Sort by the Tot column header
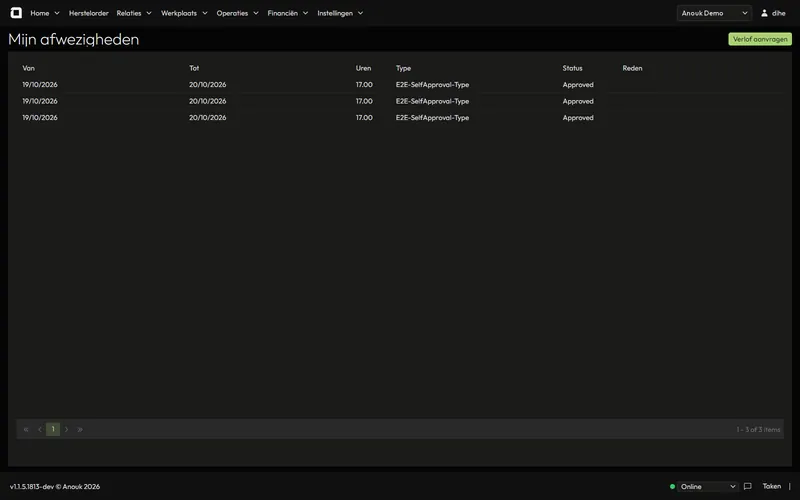The width and height of the screenshot is (800, 500). 194,68
